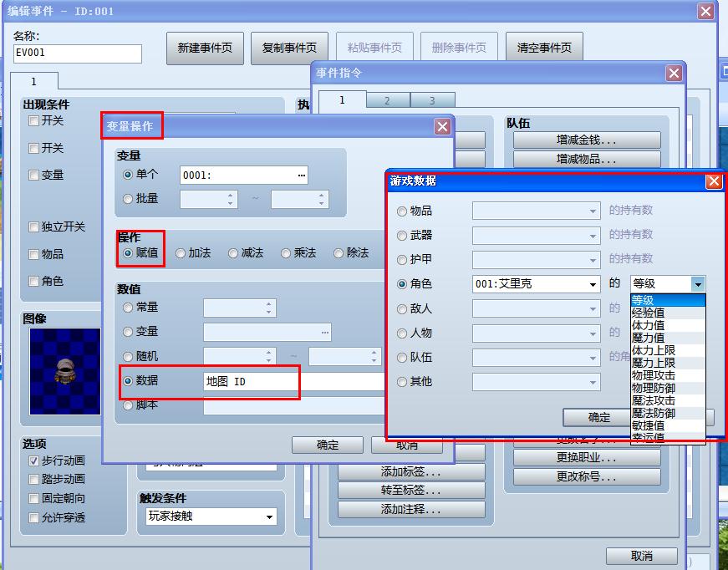Uncheck the 步行动画 option
This screenshot has height=570, width=728.
click(x=33, y=461)
